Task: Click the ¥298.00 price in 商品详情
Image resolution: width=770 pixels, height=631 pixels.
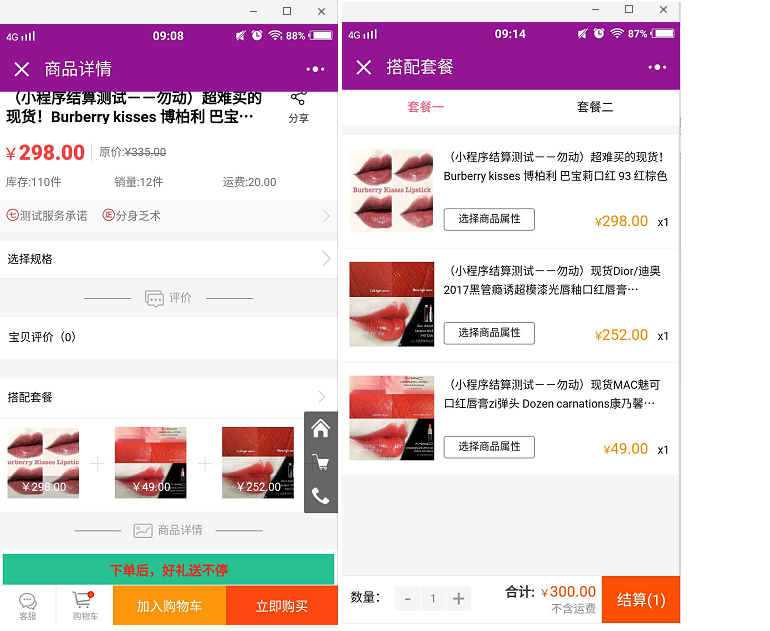Action: [45, 153]
